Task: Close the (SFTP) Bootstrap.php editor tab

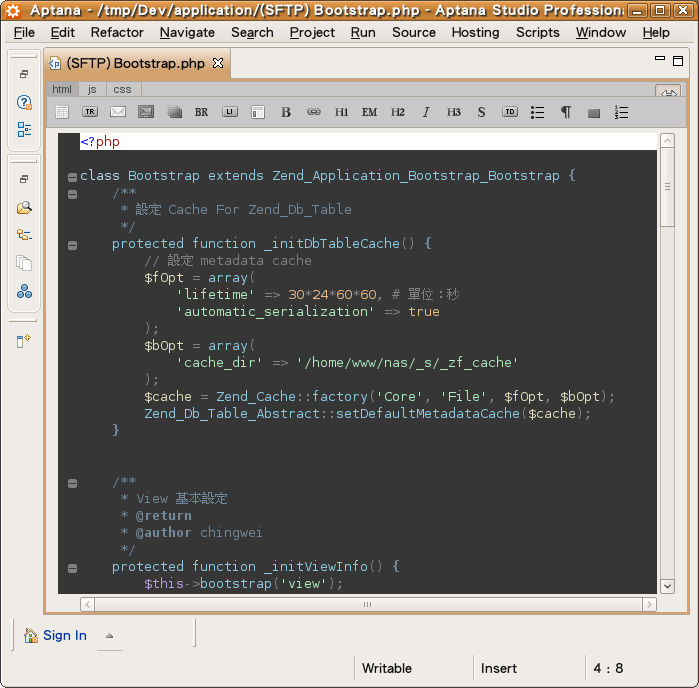Action: [x=218, y=63]
